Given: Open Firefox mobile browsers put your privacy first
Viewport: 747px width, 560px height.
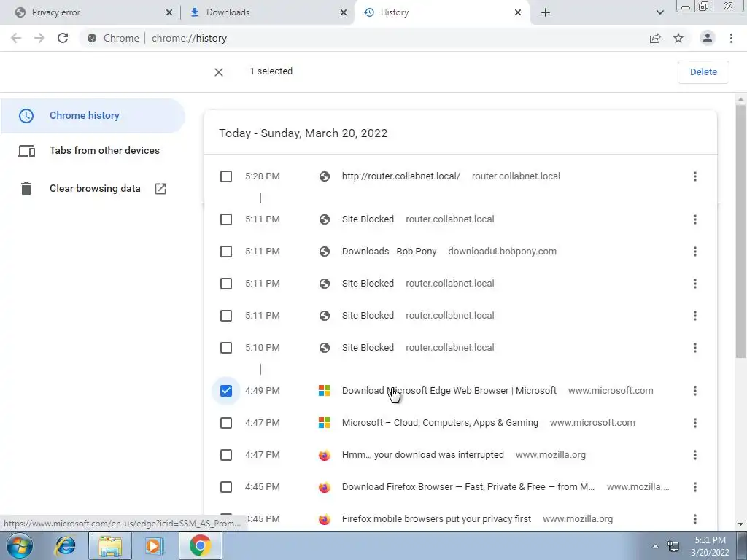Looking at the screenshot, I should pos(436,519).
